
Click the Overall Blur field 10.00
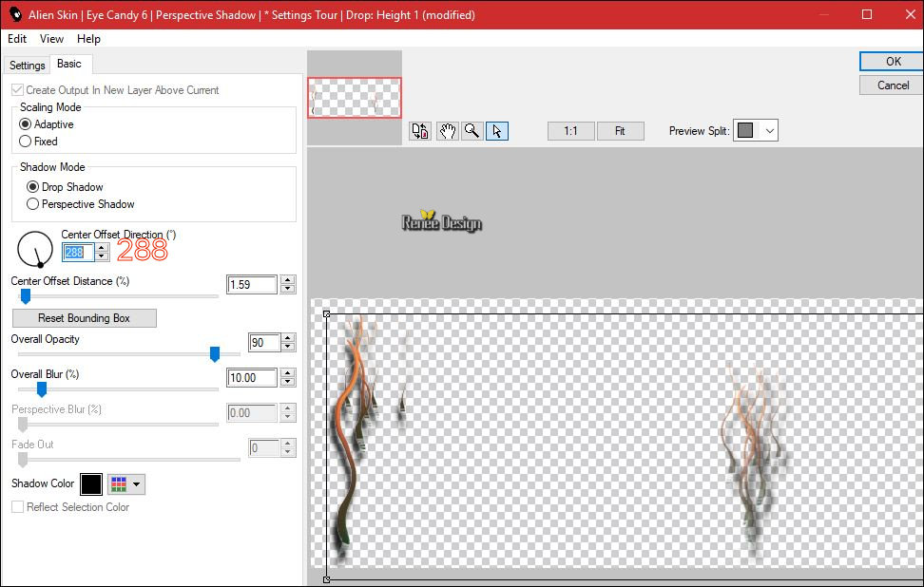coord(252,378)
